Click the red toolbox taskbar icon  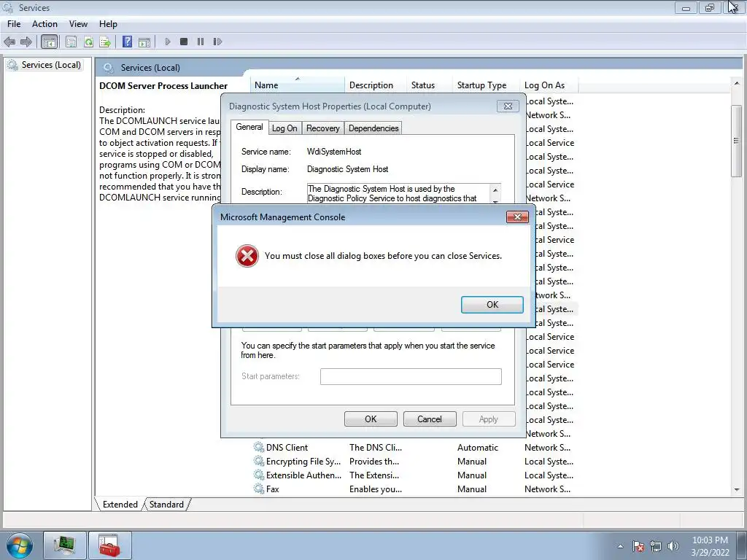pos(109,545)
